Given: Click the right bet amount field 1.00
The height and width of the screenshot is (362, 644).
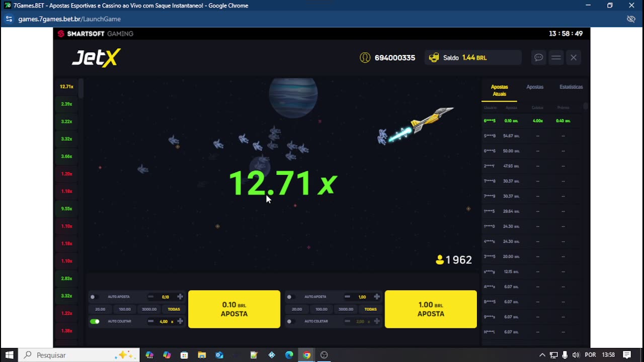Looking at the screenshot, I should tap(362, 297).
